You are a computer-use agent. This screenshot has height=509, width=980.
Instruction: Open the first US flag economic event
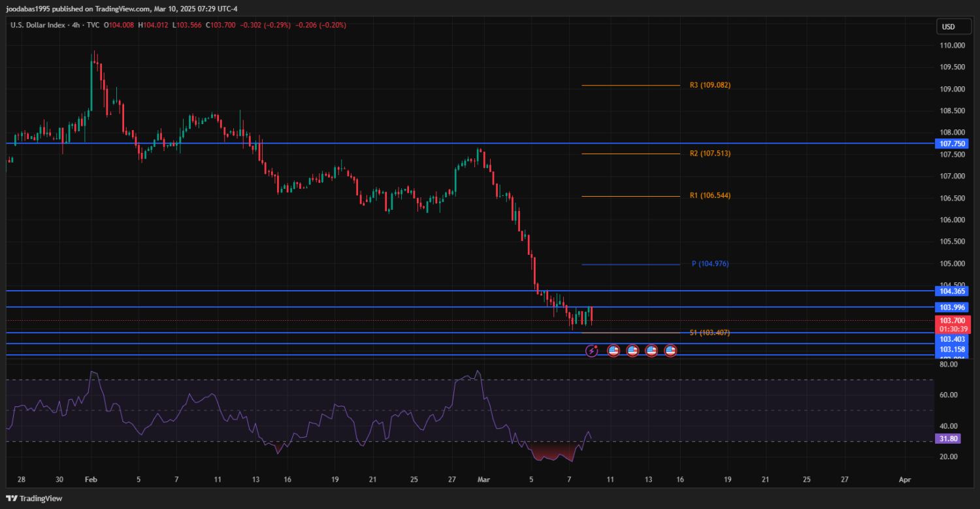pyautogui.click(x=613, y=351)
